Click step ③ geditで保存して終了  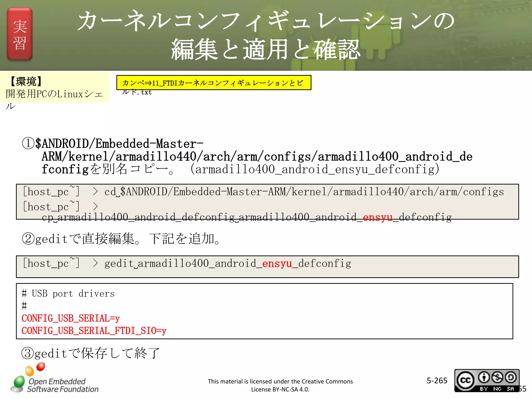point(90,353)
